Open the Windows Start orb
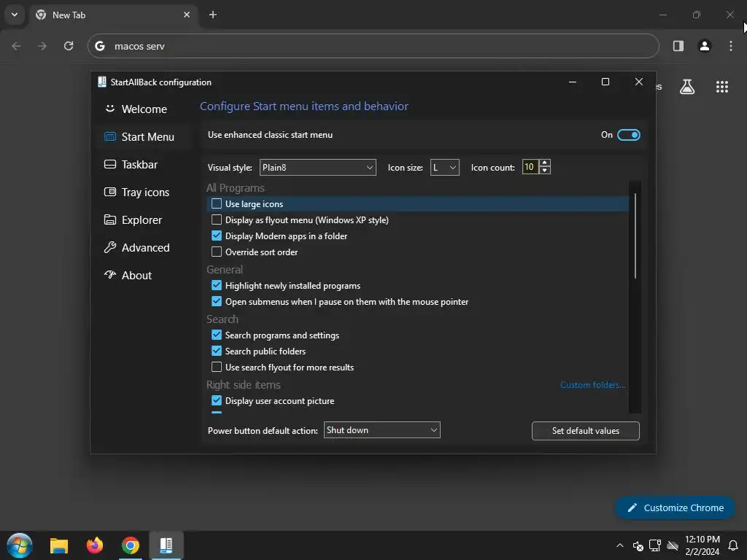The height and width of the screenshot is (560, 747). (20, 545)
